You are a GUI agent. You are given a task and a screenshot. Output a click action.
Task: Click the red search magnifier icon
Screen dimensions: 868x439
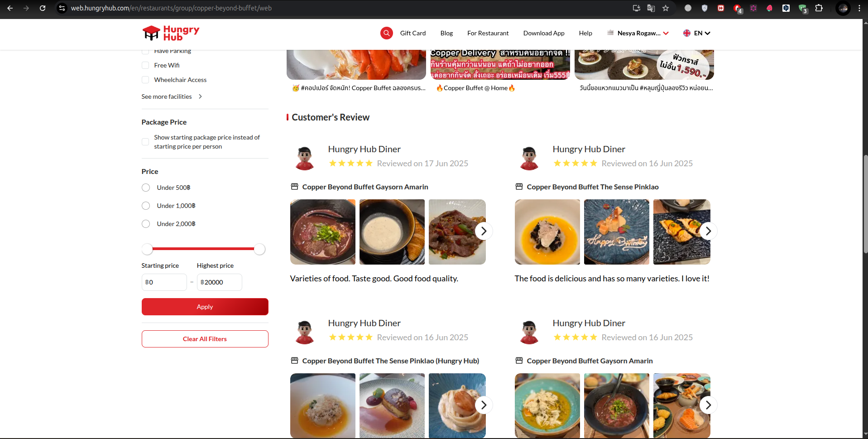click(386, 33)
